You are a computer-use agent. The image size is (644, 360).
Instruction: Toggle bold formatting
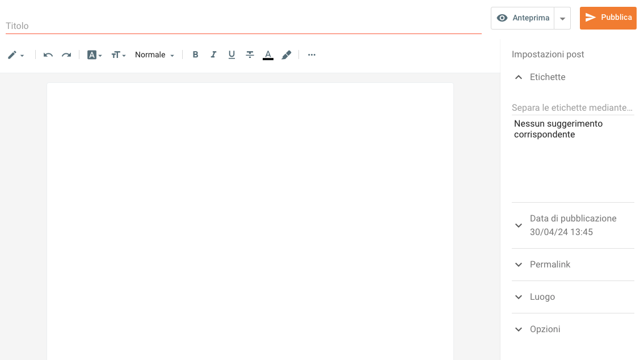pos(196,55)
